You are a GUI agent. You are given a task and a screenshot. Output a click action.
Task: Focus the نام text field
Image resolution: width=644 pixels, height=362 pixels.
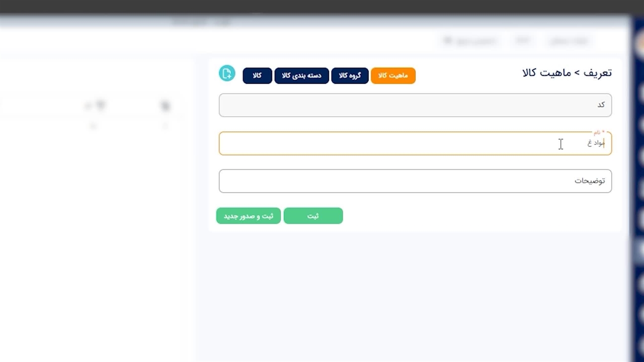click(415, 144)
